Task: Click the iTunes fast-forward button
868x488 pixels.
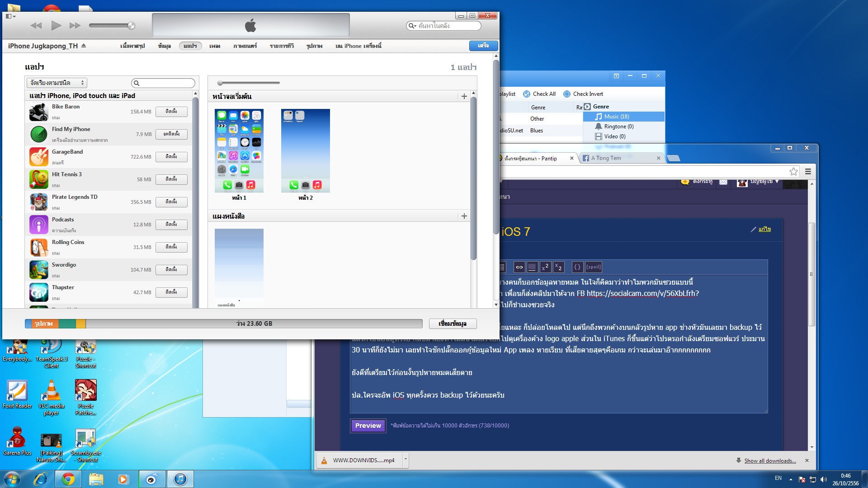Action: tap(75, 25)
